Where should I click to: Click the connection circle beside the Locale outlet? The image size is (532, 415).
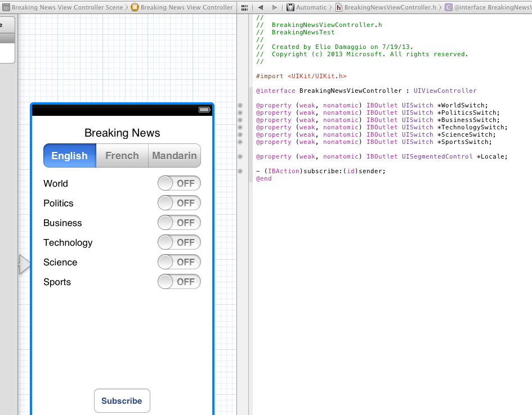point(240,157)
